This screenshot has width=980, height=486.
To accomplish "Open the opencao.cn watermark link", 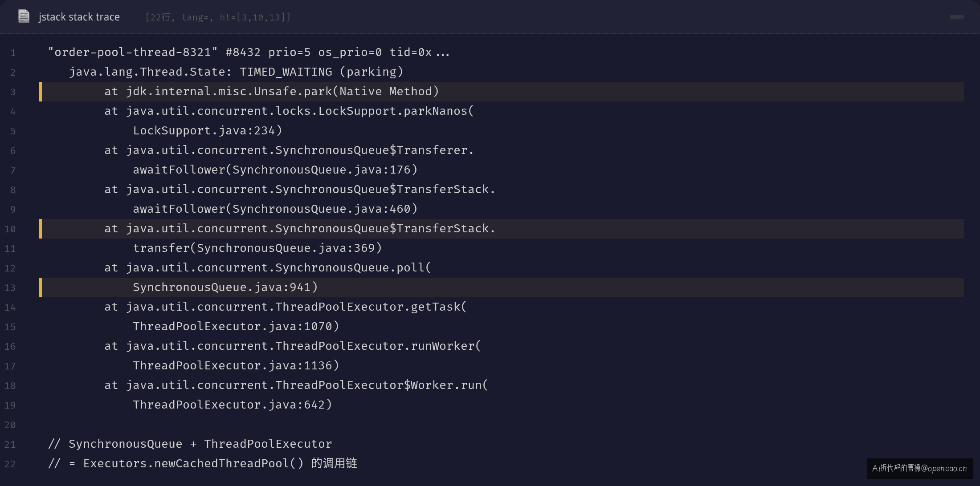I will [x=920, y=468].
